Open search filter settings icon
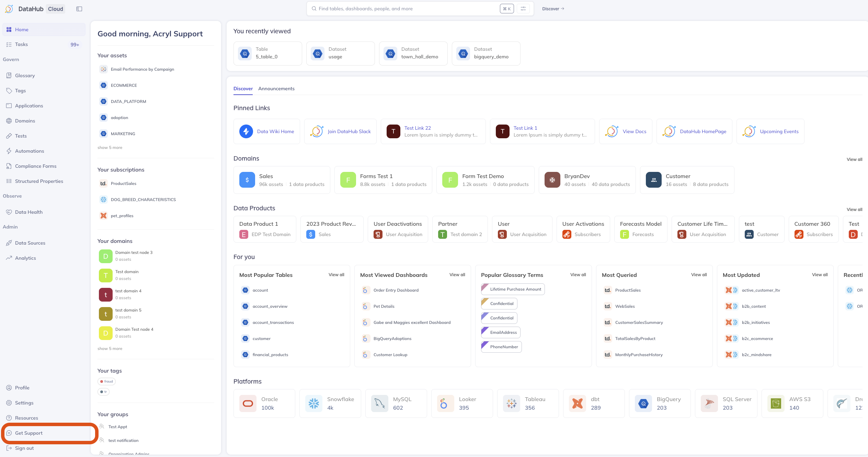 pos(523,9)
